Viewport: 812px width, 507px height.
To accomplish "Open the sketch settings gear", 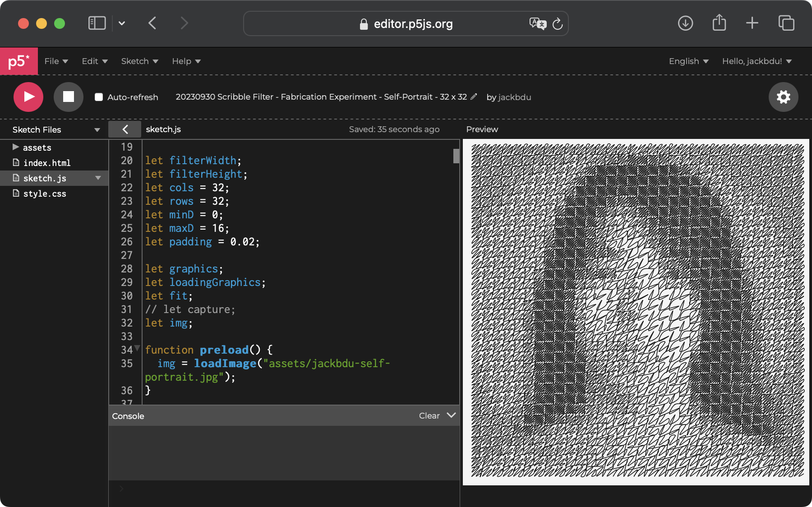I will coord(783,97).
